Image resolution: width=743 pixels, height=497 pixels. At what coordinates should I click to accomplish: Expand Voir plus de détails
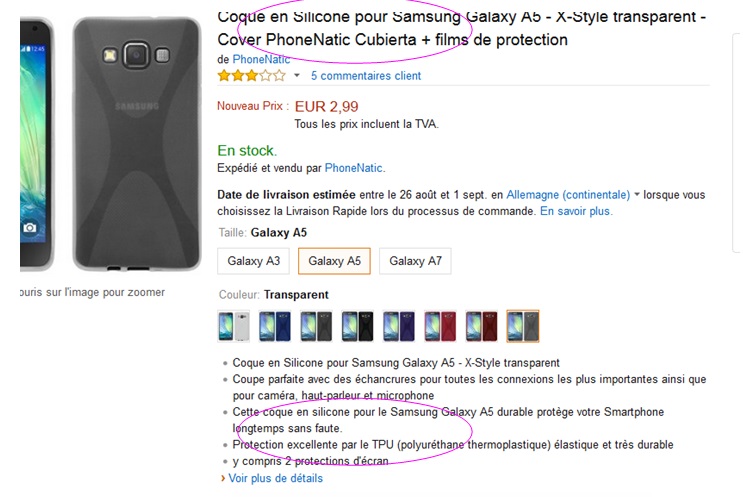[x=275, y=478]
